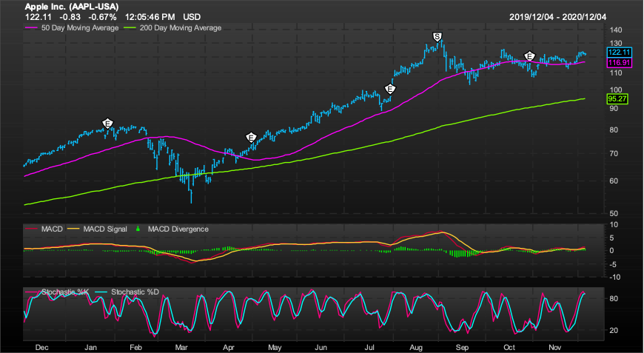Click the green 95.27 moving average tag
Screen dimensions: 644x353
[x=617, y=99]
